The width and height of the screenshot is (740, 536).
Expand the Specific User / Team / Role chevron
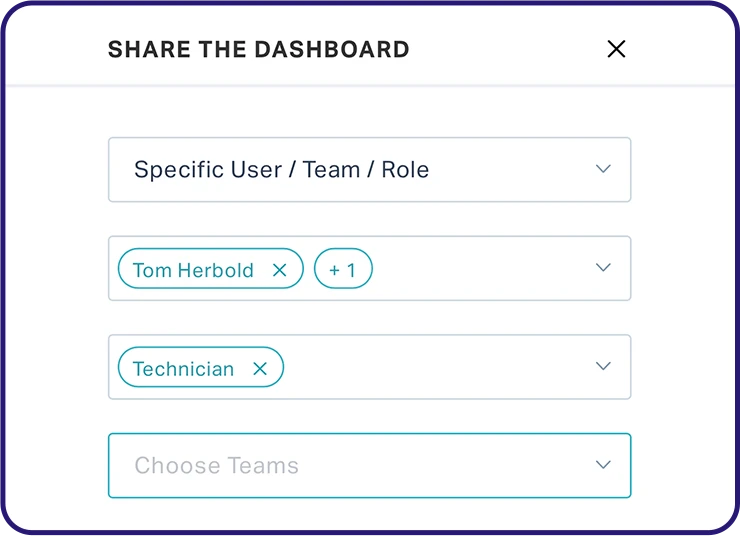(603, 169)
